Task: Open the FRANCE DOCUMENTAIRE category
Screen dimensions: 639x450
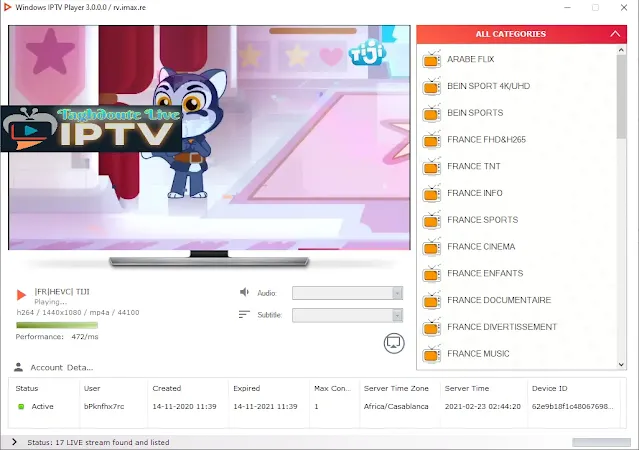Action: click(499, 300)
